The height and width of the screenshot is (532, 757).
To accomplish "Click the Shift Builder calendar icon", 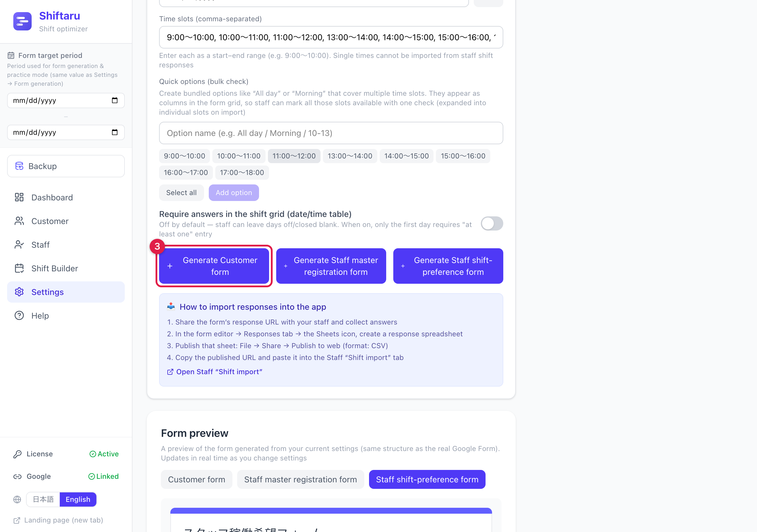I will pyautogui.click(x=19, y=268).
